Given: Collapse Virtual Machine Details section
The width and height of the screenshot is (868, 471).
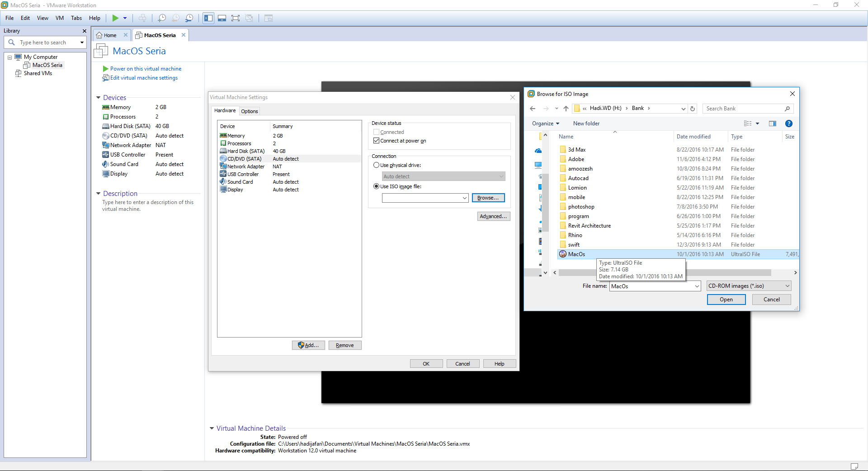Looking at the screenshot, I should (x=212, y=428).
